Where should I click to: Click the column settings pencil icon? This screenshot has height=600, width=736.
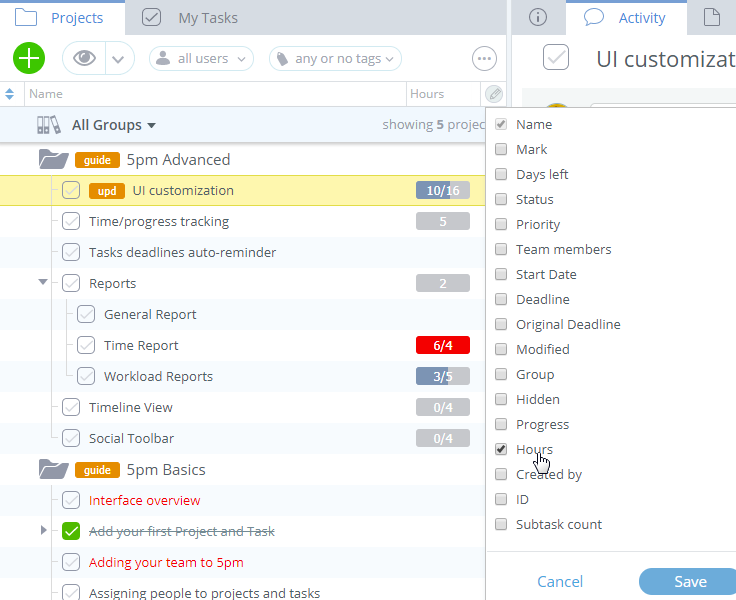pyautogui.click(x=493, y=94)
